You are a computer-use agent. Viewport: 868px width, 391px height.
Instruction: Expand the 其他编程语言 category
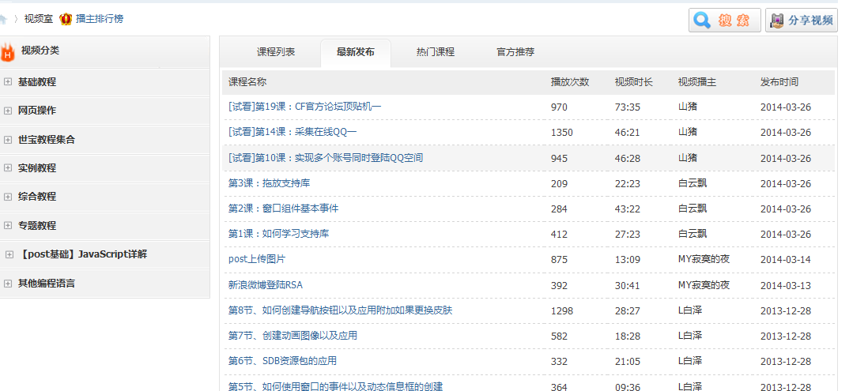(8, 284)
